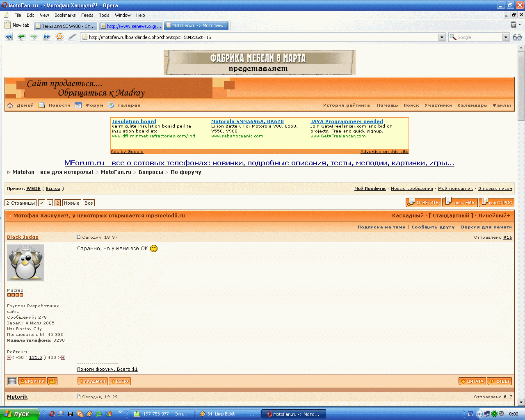Click the clover tray icon in system tray
Viewport: 525px width, 420px height.
pos(495,414)
